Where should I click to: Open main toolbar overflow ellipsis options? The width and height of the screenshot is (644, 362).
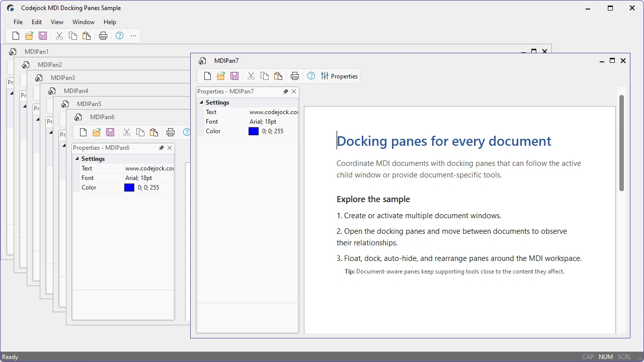click(x=133, y=36)
